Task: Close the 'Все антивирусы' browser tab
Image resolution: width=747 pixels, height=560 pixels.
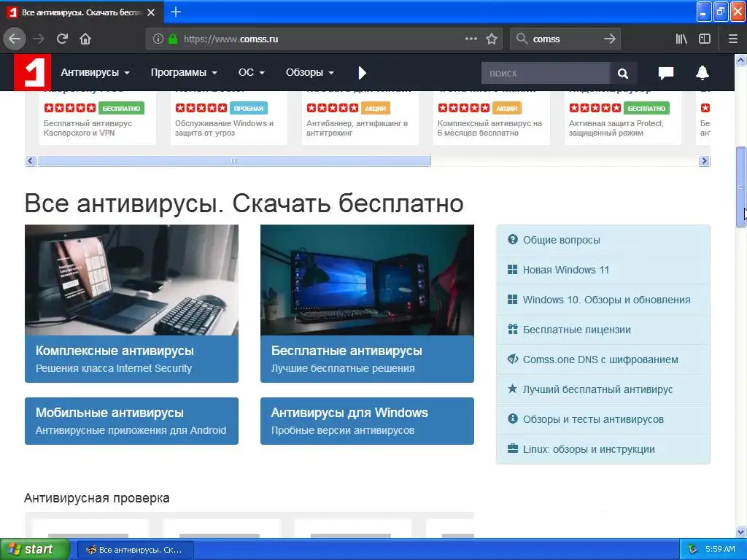Action: pos(150,12)
